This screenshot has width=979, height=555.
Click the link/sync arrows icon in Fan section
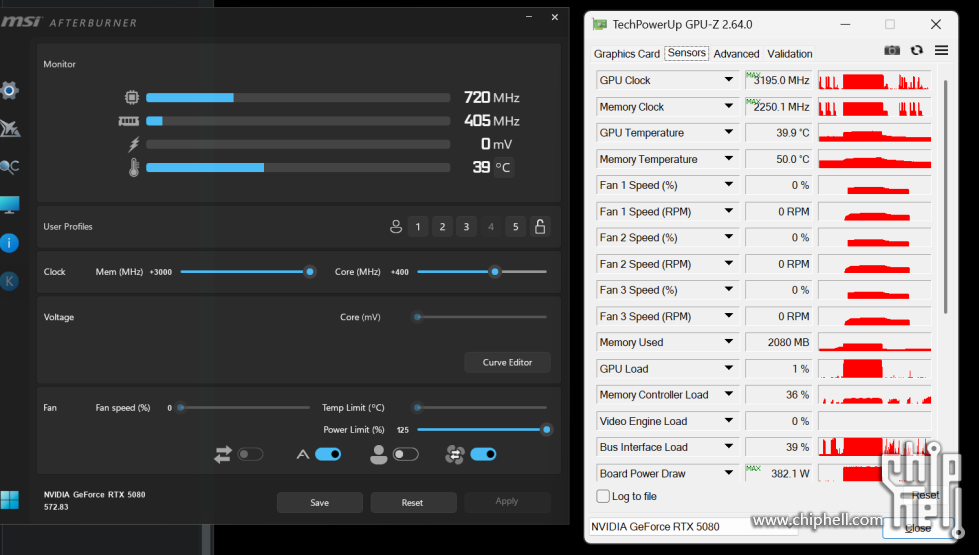pos(223,454)
